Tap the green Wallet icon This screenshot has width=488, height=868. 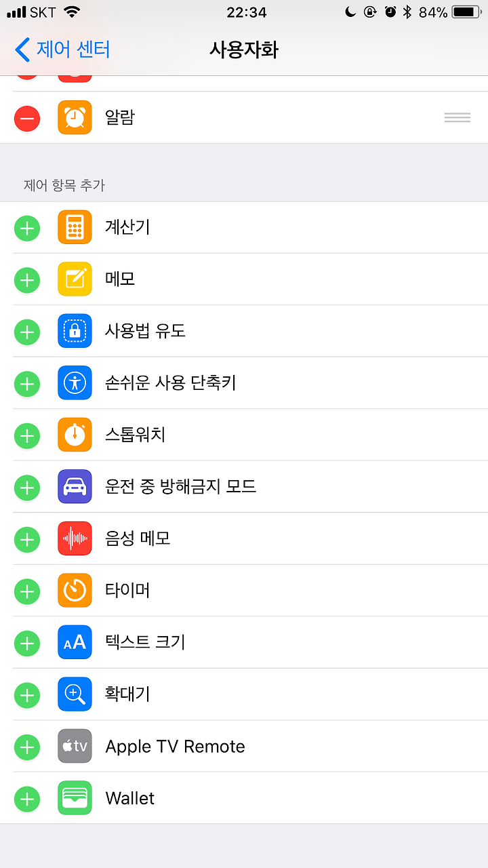[x=75, y=797]
